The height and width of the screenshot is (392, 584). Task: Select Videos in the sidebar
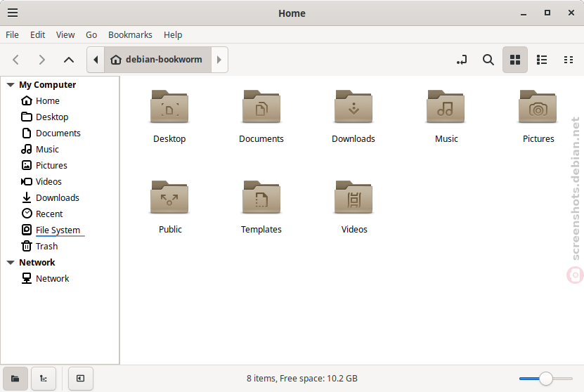41,182
